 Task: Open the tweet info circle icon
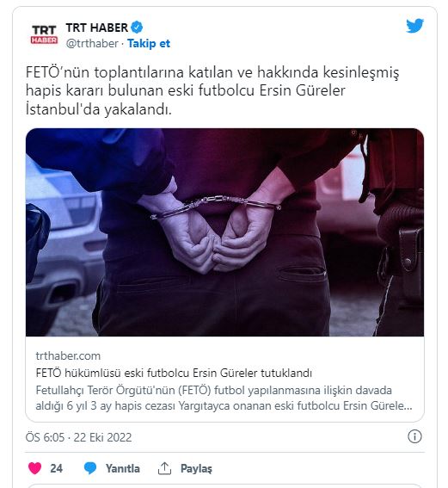click(x=414, y=436)
